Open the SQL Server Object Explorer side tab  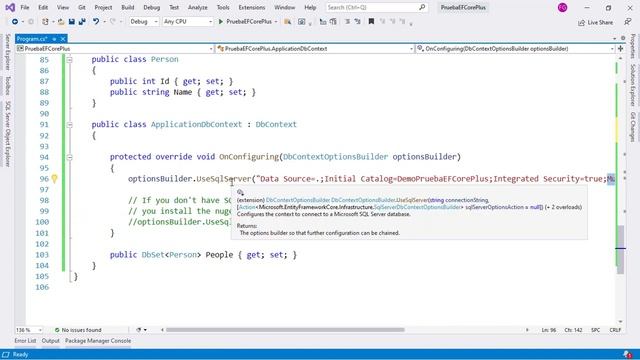tap(7, 134)
